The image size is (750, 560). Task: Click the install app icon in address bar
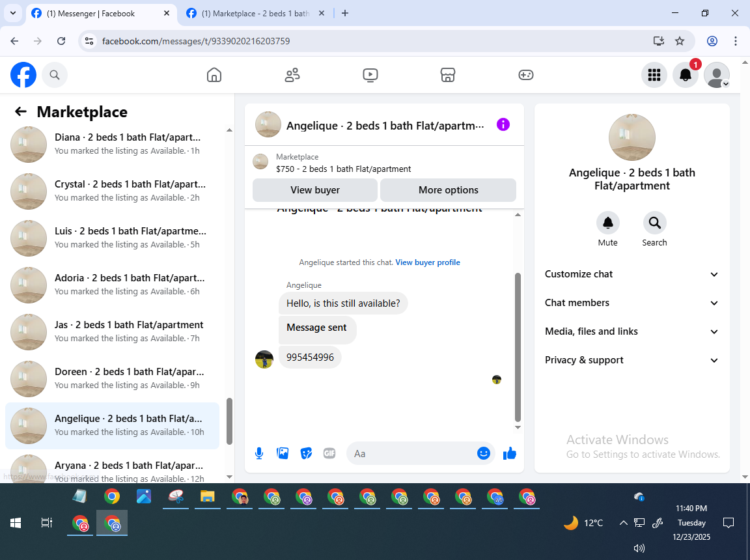659,41
